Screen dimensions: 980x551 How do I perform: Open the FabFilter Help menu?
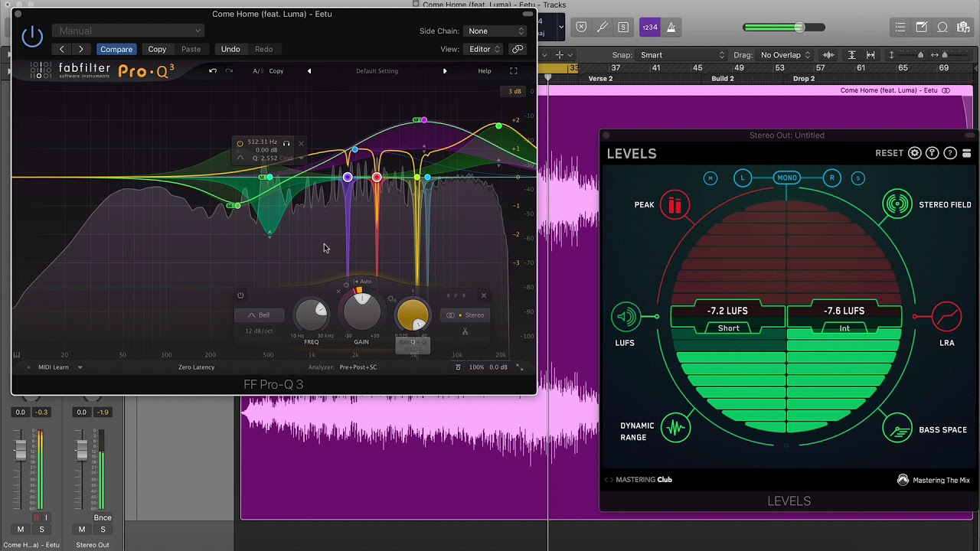(x=485, y=71)
